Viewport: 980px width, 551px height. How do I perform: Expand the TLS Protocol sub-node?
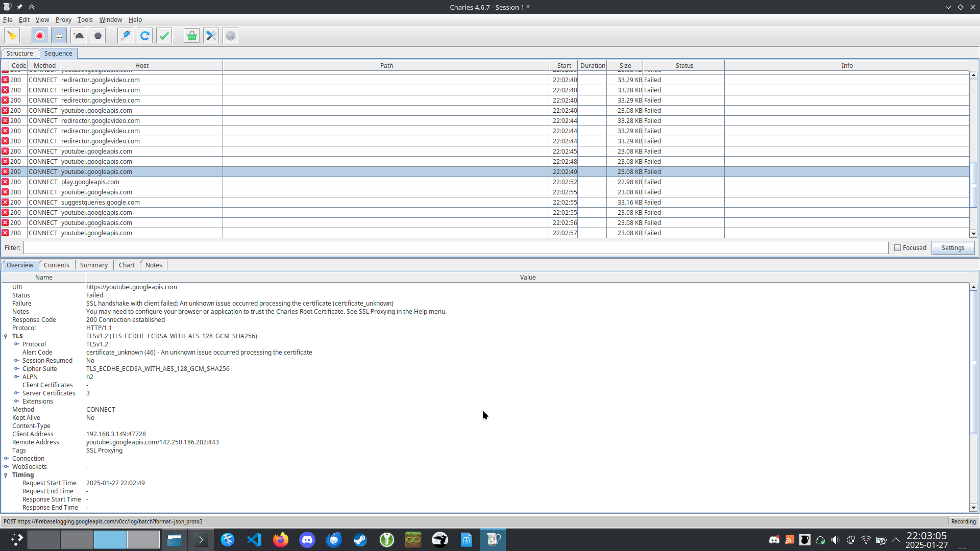[17, 344]
